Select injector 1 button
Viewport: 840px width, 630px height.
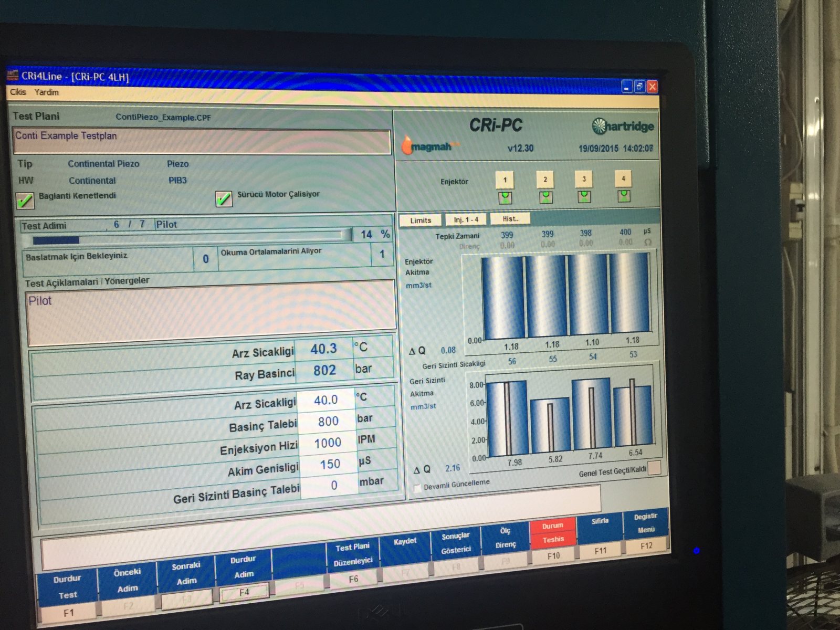pyautogui.click(x=505, y=180)
